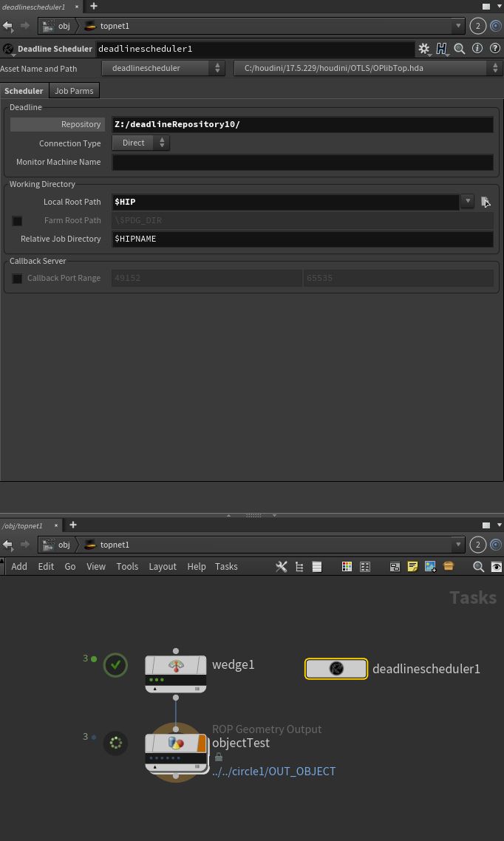The height and width of the screenshot is (841, 504).
Task: Click the find node magnifier in network view
Action: 478,566
